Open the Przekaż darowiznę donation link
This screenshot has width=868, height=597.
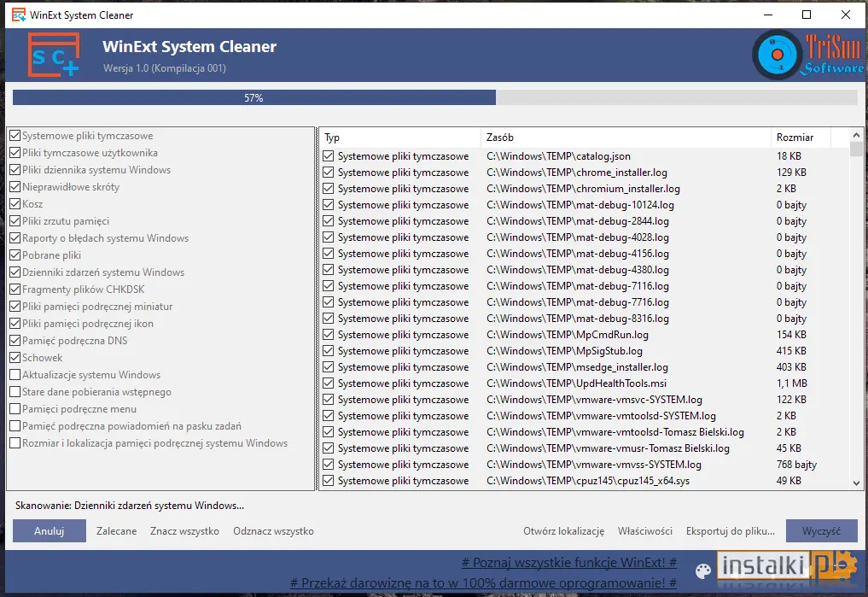point(483,583)
